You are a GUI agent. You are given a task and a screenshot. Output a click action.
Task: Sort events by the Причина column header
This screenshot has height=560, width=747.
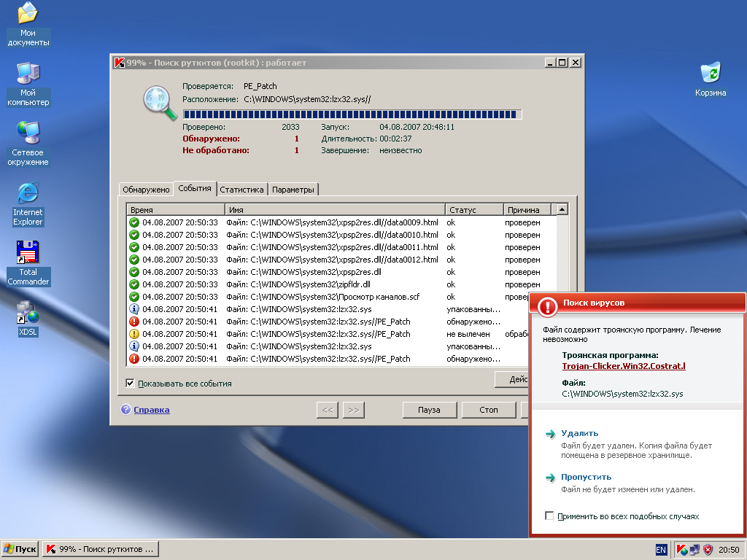pyautogui.click(x=527, y=209)
